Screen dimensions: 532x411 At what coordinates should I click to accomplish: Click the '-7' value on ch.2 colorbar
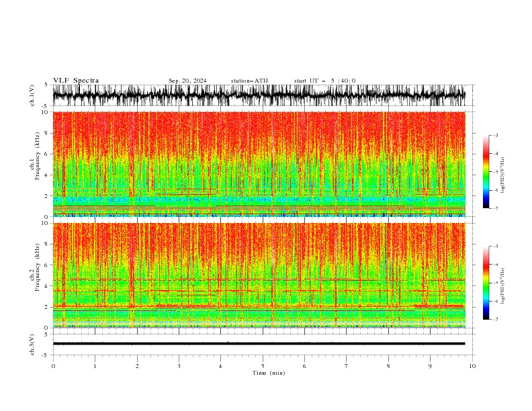[495, 320]
